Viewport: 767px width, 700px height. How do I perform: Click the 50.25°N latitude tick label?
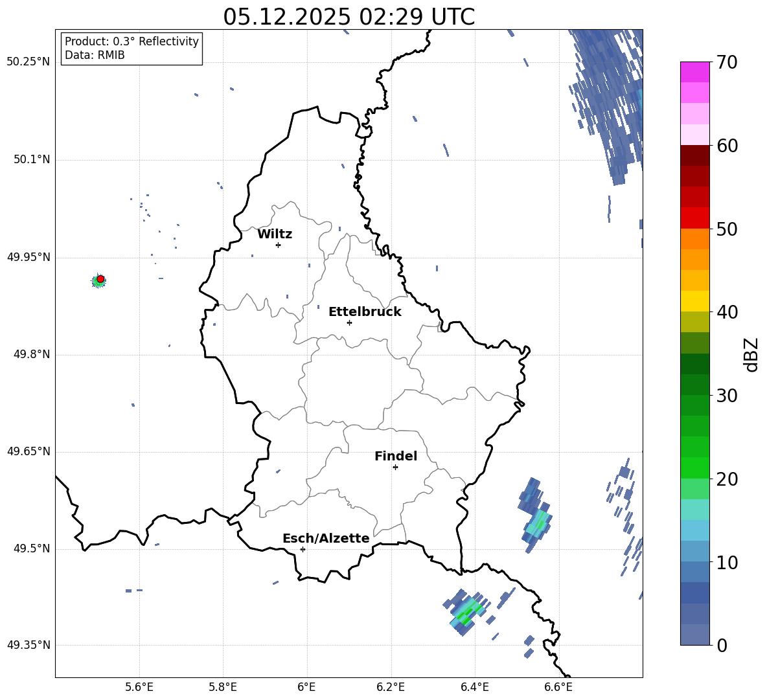(x=28, y=62)
